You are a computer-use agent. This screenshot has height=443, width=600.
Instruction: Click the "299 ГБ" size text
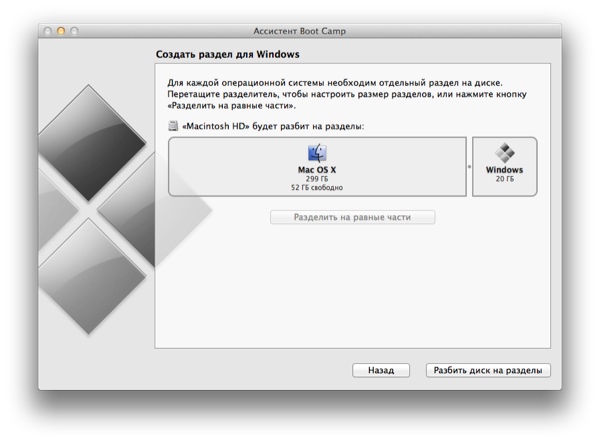[x=317, y=179]
